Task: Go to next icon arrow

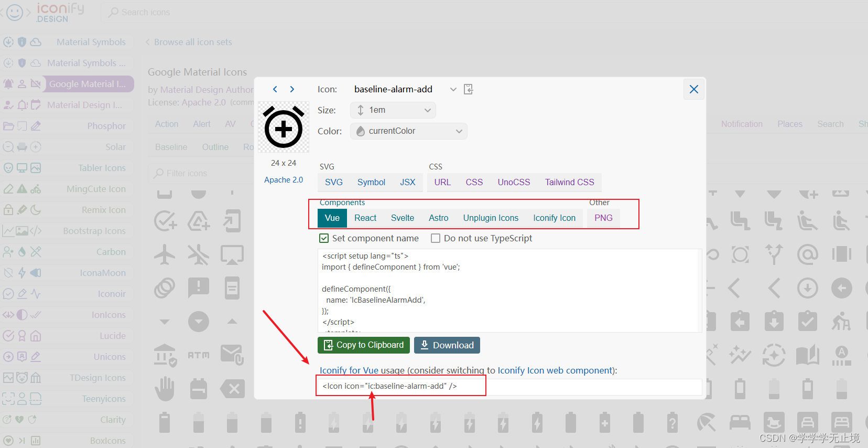Action: click(292, 89)
